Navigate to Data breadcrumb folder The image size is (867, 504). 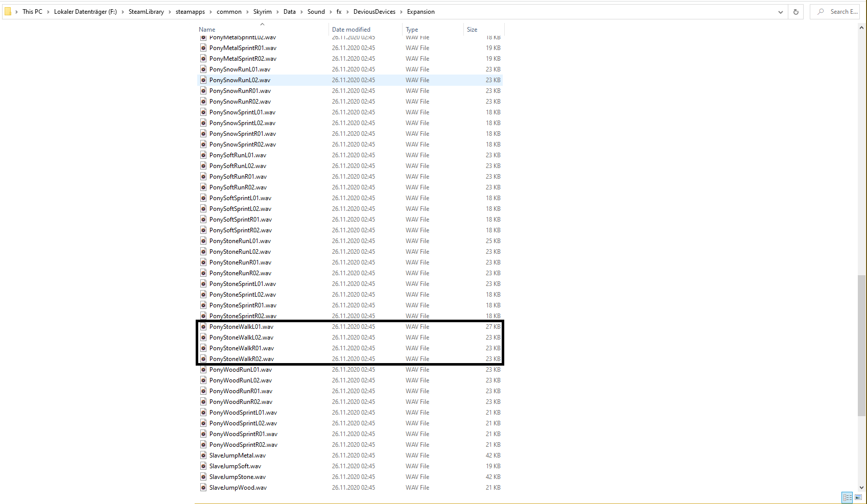click(290, 12)
